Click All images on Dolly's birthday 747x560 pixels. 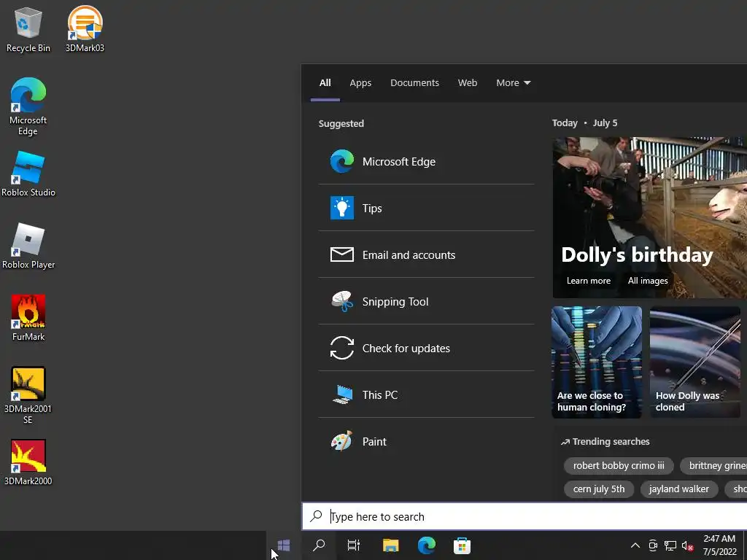point(648,281)
